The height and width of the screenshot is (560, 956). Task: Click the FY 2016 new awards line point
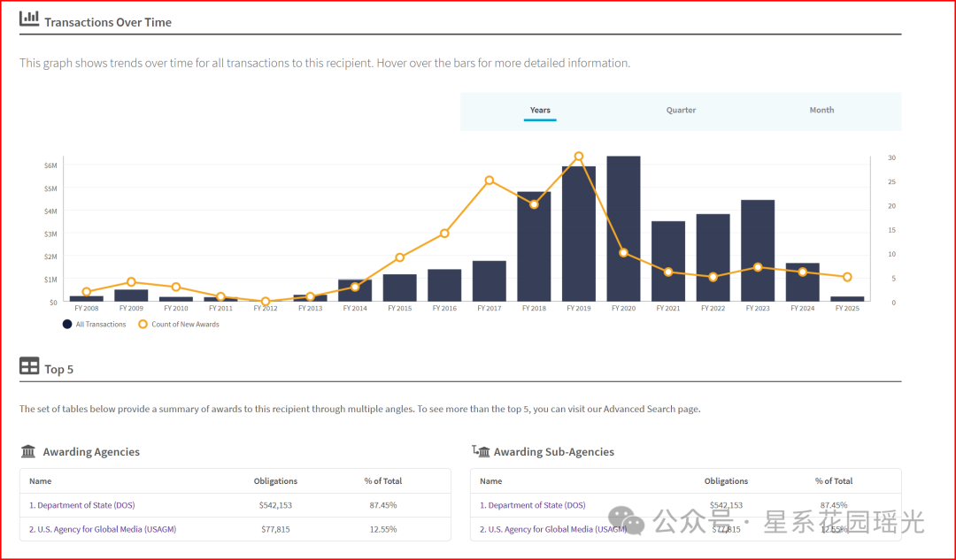[x=444, y=234]
